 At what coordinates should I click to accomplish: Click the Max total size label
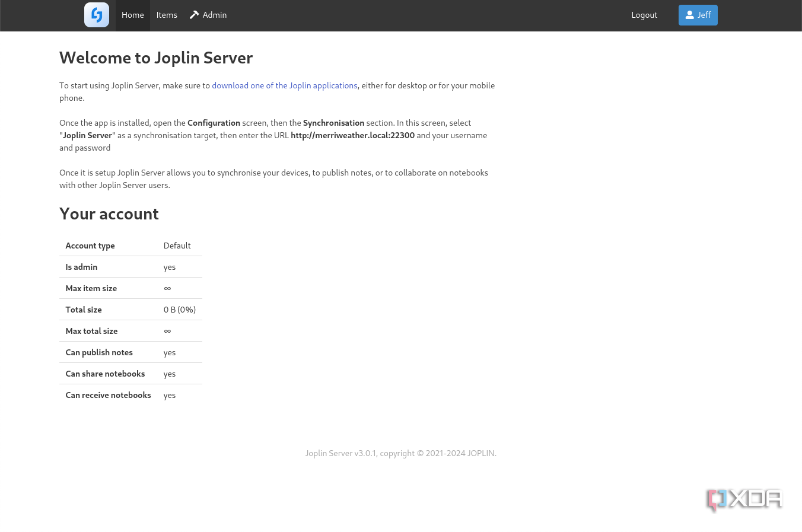tap(91, 331)
